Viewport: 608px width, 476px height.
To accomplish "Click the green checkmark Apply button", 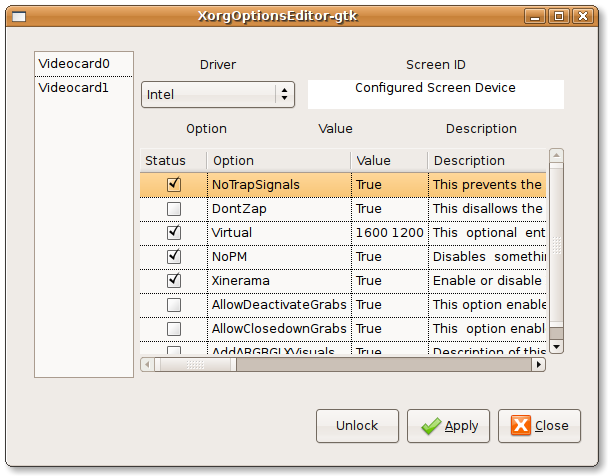I will tap(448, 426).
